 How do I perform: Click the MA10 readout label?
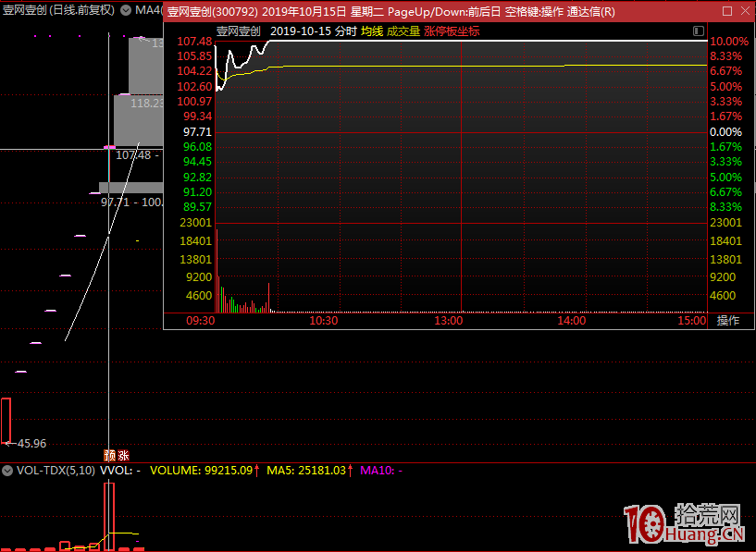pos(381,471)
